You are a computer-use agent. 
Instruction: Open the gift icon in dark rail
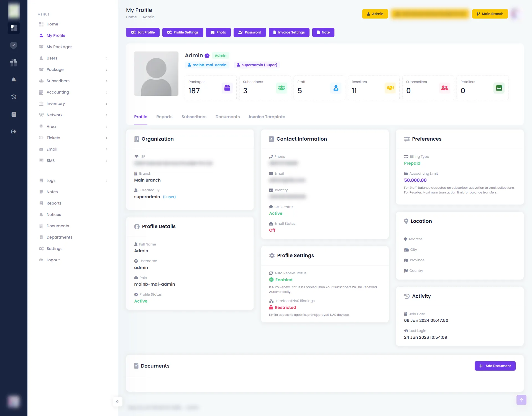click(14, 63)
